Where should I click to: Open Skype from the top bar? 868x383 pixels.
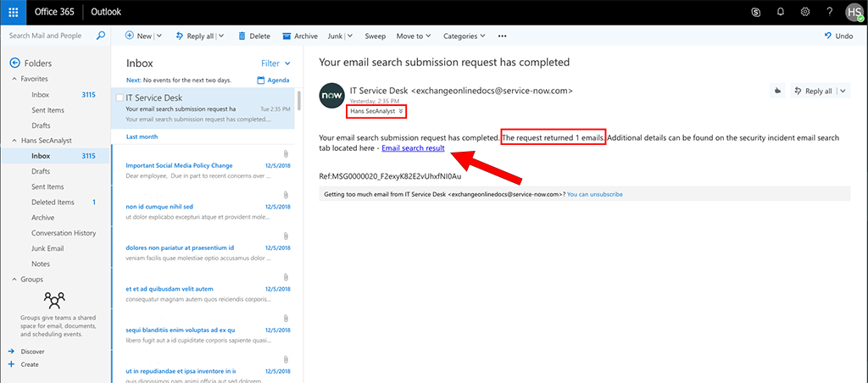(x=755, y=12)
